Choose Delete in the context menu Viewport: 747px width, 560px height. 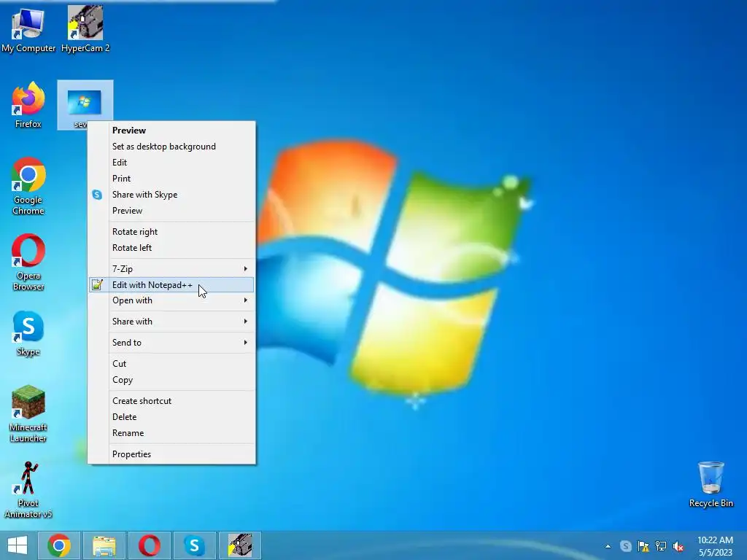171,417
